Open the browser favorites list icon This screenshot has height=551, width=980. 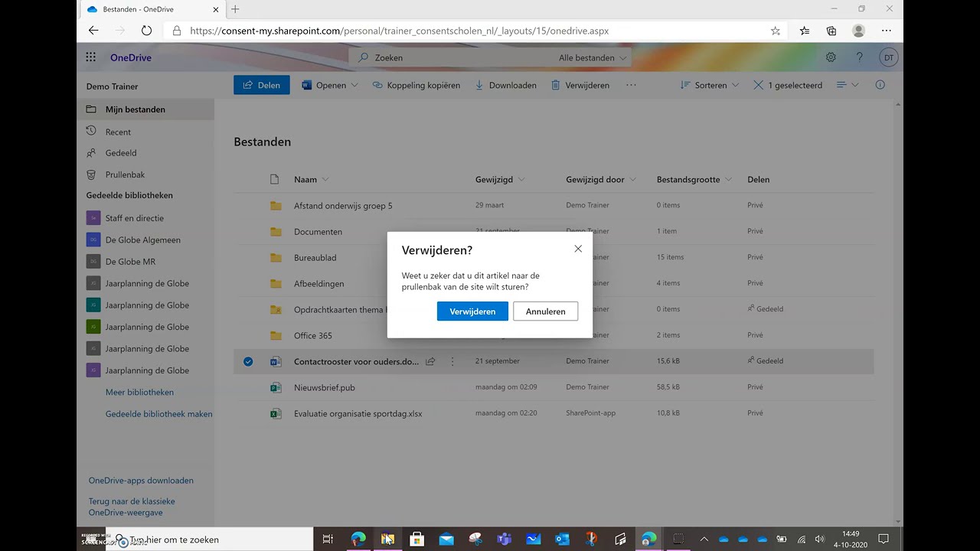[x=805, y=31]
